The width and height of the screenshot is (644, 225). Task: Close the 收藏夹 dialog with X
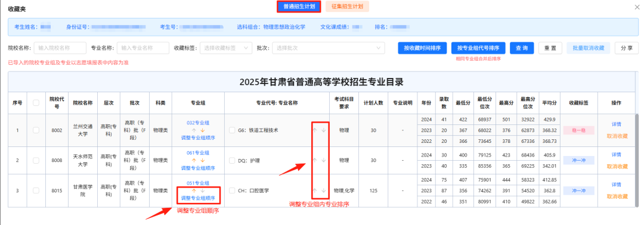point(637,7)
